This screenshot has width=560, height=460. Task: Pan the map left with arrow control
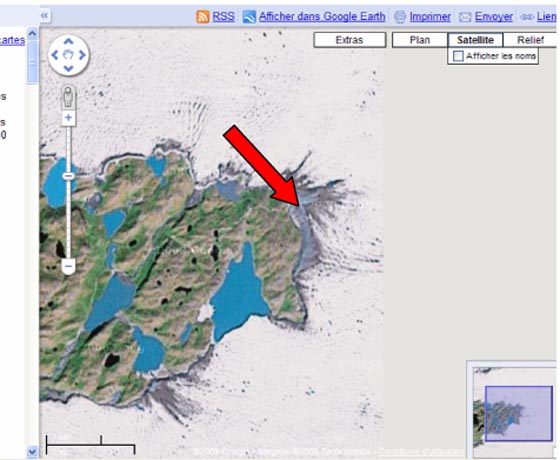click(55, 55)
